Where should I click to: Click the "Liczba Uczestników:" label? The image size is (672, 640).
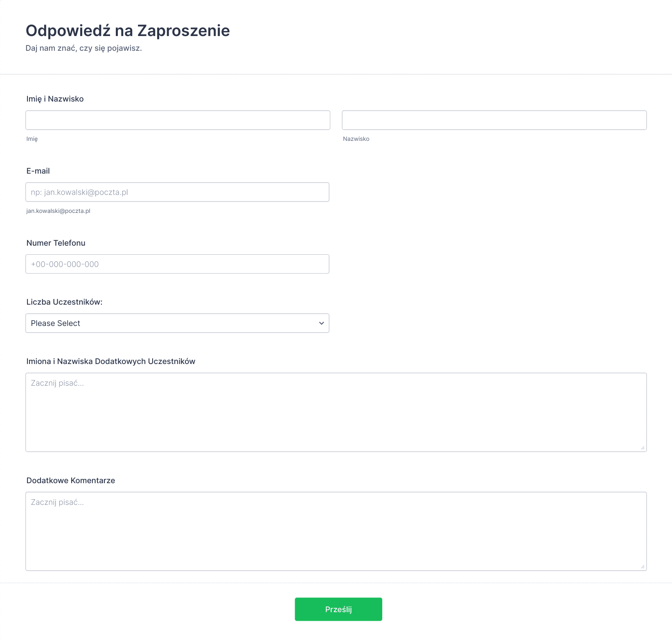[x=64, y=302]
